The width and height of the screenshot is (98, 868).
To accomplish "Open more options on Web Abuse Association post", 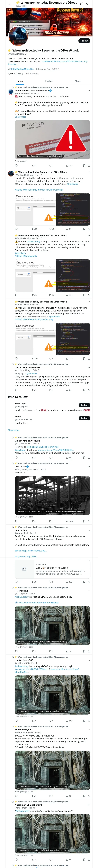I will coord(89,90).
